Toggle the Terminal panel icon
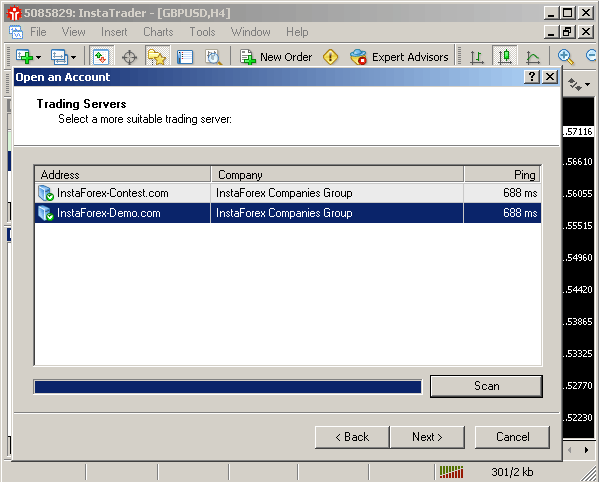This screenshot has width=599, height=482. point(185,57)
